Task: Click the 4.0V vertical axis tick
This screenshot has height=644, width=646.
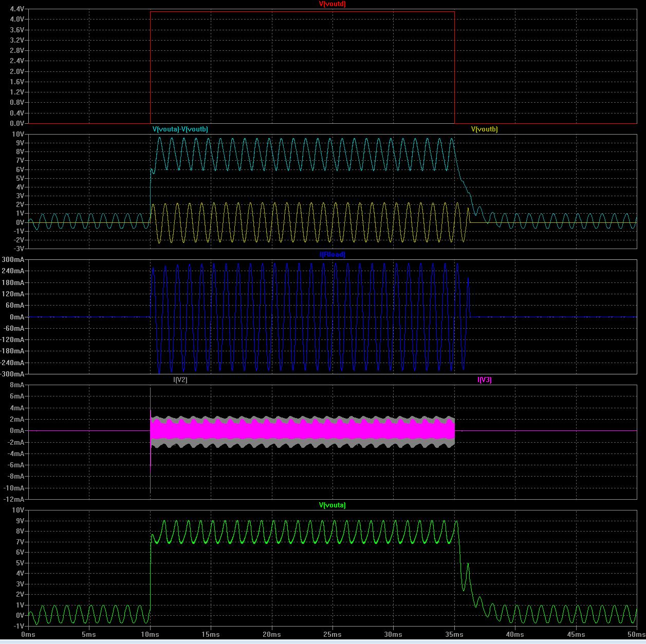Action: [x=16, y=20]
